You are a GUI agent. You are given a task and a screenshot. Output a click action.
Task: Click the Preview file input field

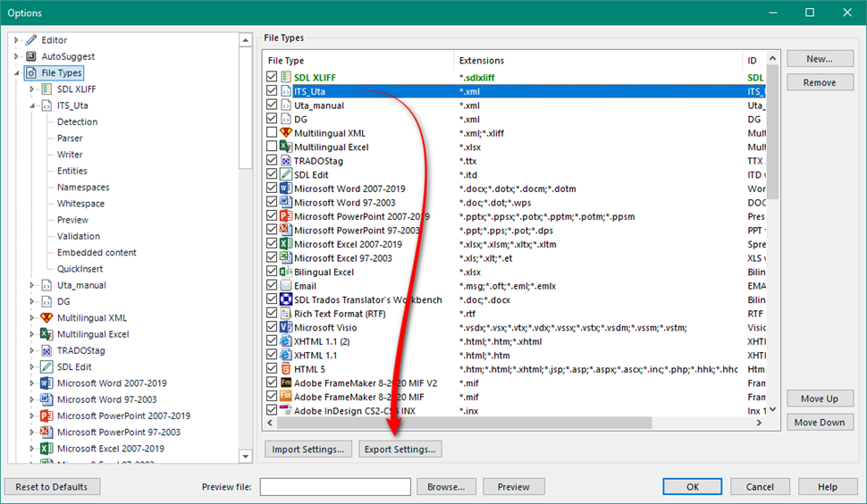point(335,487)
